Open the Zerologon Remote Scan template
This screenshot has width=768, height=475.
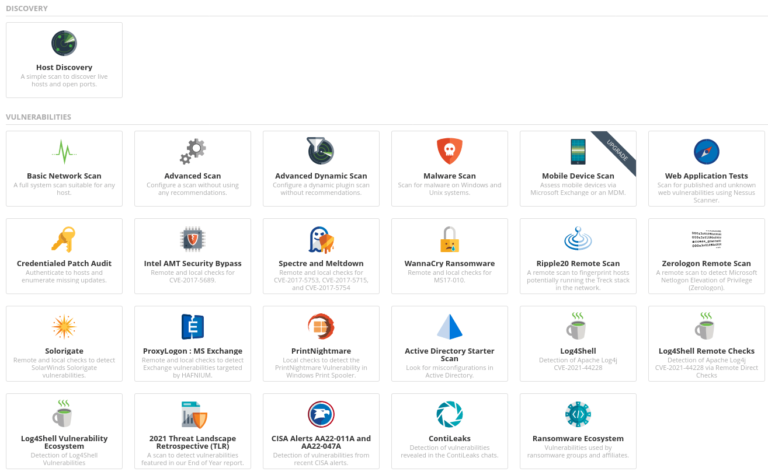click(x=706, y=256)
